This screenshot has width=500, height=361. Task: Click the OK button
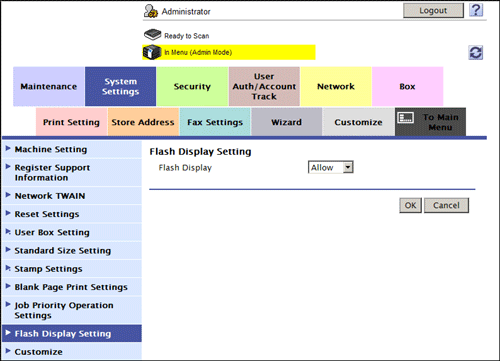coord(410,205)
